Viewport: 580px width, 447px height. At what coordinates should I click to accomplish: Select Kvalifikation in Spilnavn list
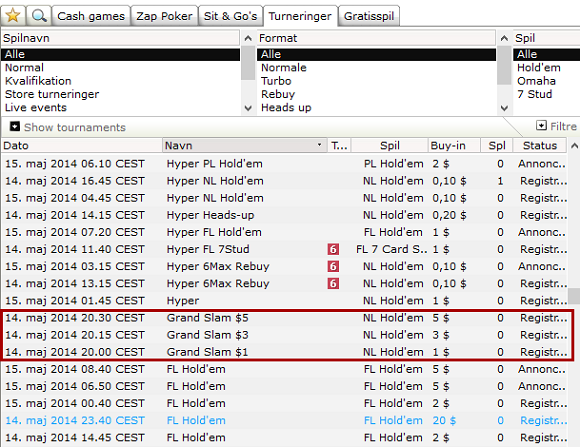pos(121,81)
